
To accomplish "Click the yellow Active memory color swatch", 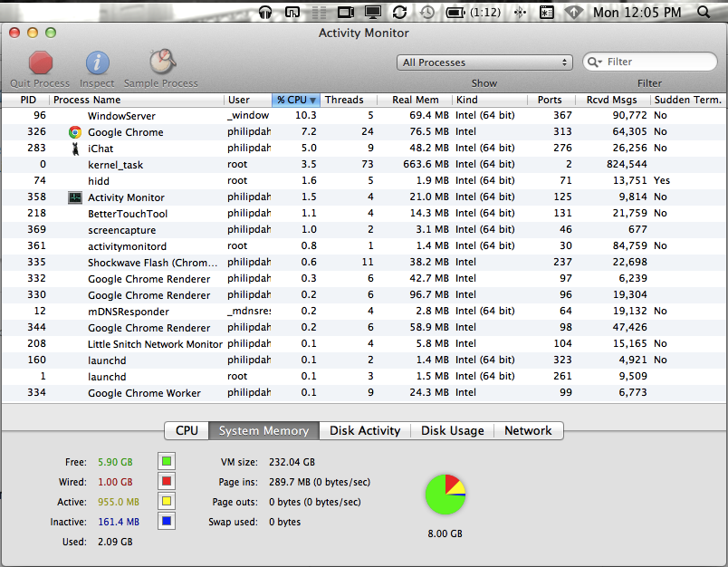I will click(x=167, y=502).
